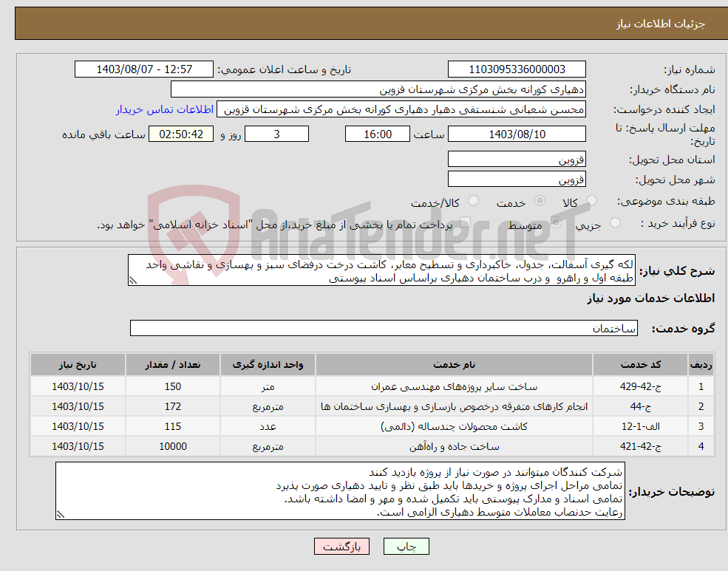Image resolution: width=728 pixels, height=571 pixels.
Task: Click the buyer notes text area
Action: coord(340,490)
